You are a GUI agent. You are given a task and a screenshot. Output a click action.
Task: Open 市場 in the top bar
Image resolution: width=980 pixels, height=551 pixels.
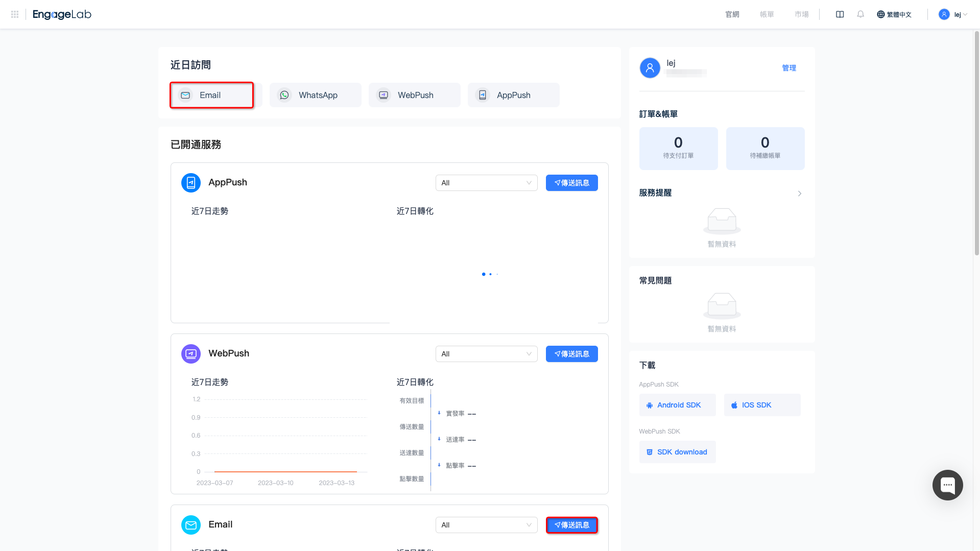(802, 14)
